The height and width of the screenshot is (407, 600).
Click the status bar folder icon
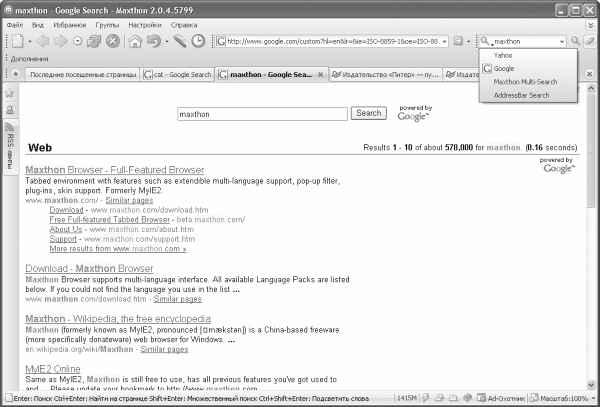coord(453,398)
